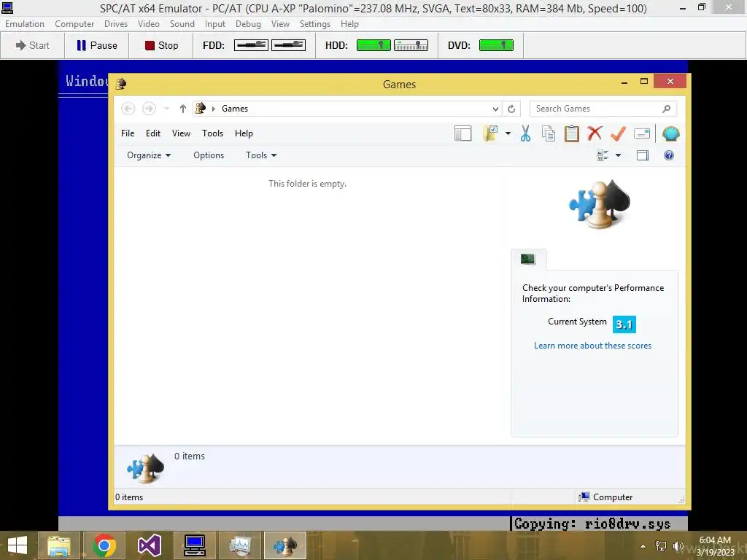
Task: Expand the Organize dropdown
Action: click(x=149, y=155)
